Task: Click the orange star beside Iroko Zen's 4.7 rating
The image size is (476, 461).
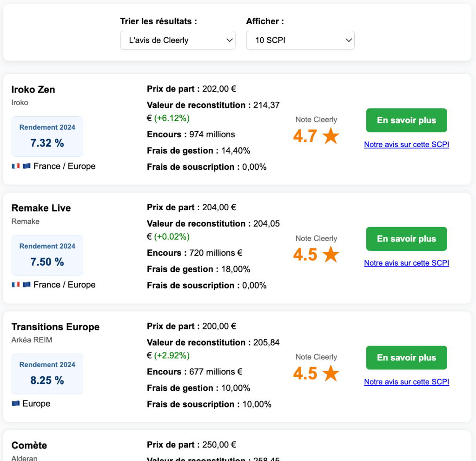Action: (x=331, y=135)
